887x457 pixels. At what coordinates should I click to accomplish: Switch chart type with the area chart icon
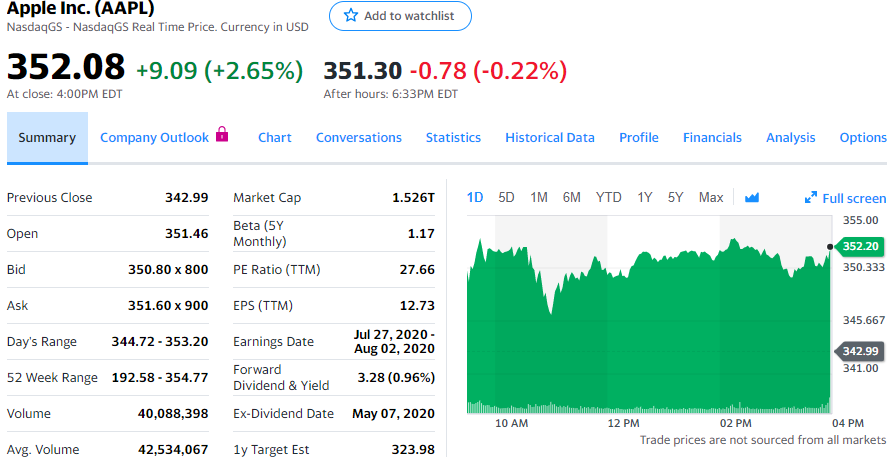point(751,197)
